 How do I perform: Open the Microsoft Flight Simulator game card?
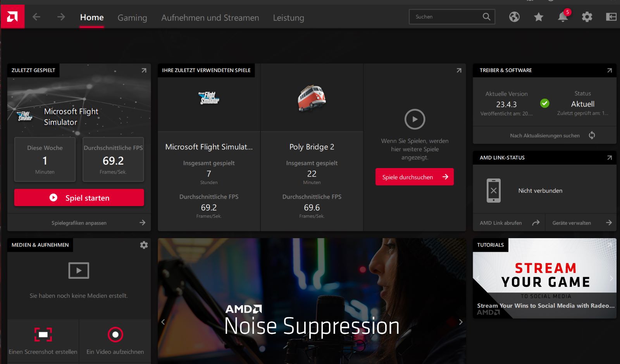(209, 147)
